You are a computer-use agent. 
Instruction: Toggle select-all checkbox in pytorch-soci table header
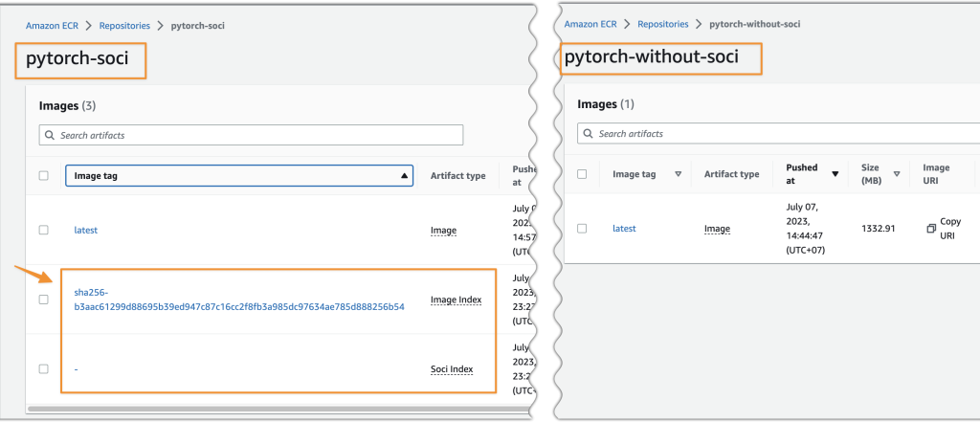44,176
